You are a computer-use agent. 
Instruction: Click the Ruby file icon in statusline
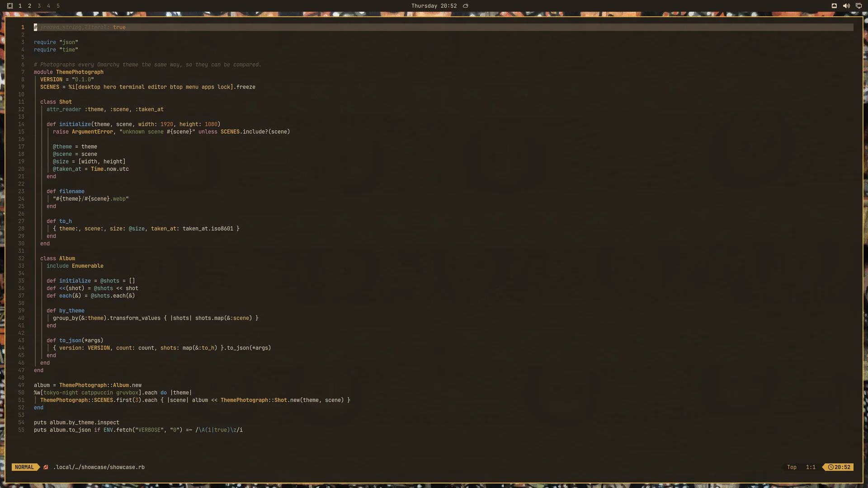pos(46,467)
